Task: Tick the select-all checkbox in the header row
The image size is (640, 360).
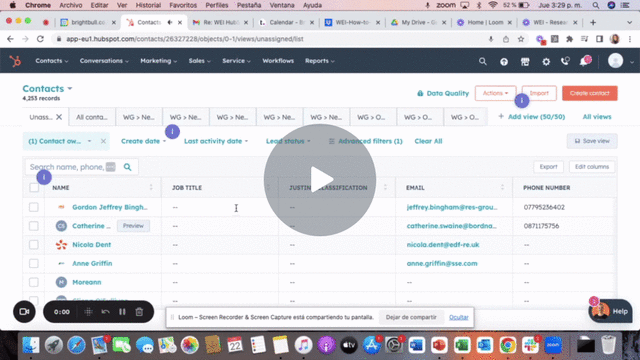Action: coord(34,187)
